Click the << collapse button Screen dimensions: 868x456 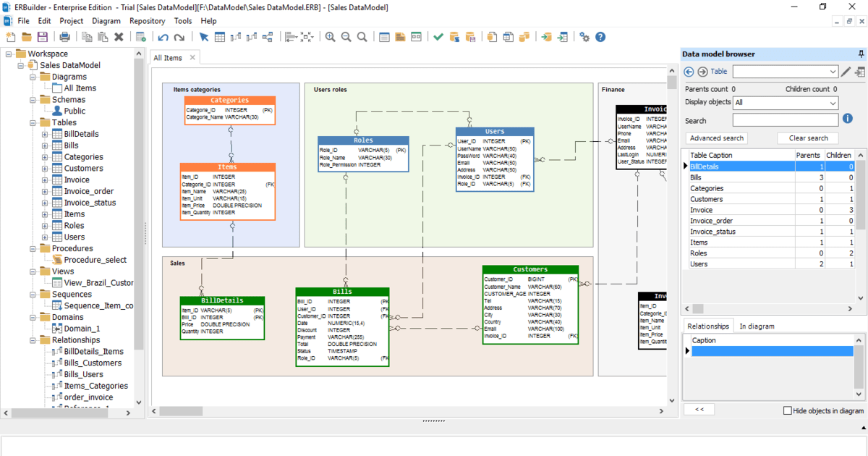click(x=699, y=409)
